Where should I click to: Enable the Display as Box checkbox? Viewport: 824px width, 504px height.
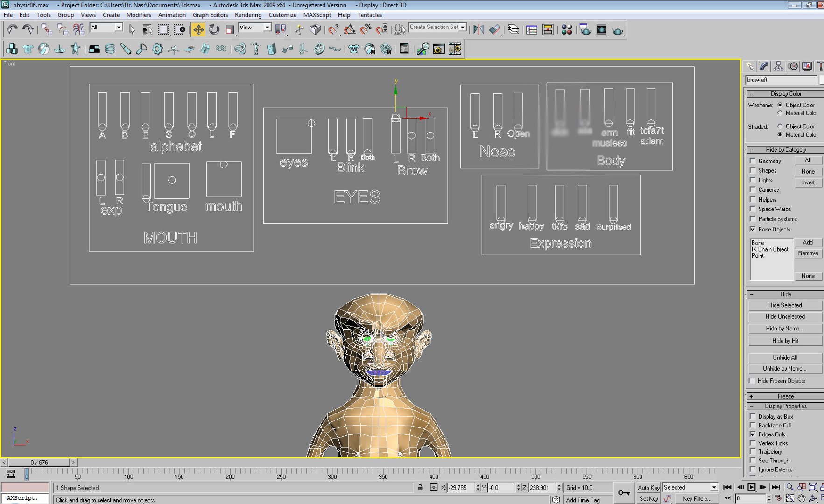753,416
